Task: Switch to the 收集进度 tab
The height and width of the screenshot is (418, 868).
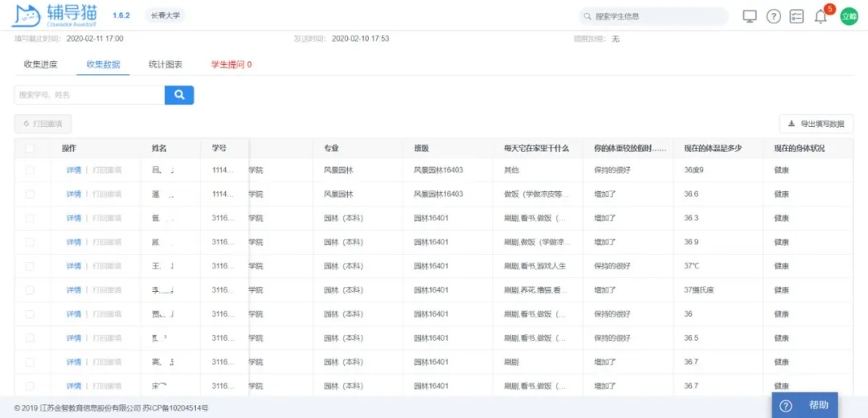Action: click(40, 65)
